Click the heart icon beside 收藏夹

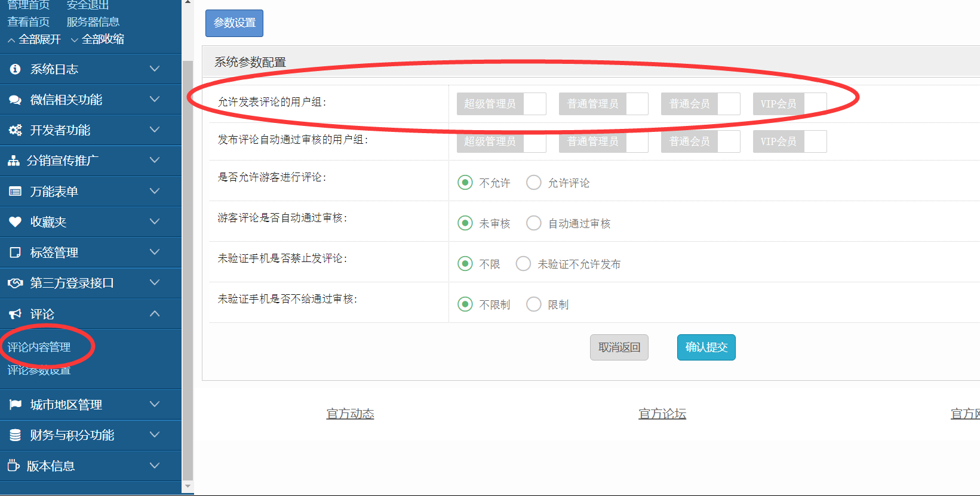click(16, 222)
